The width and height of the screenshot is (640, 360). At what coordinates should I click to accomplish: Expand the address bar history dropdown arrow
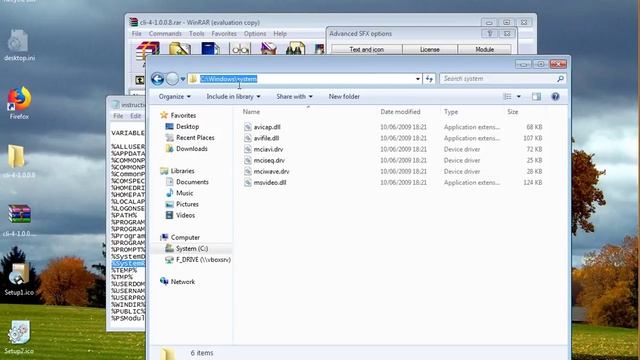click(418, 79)
